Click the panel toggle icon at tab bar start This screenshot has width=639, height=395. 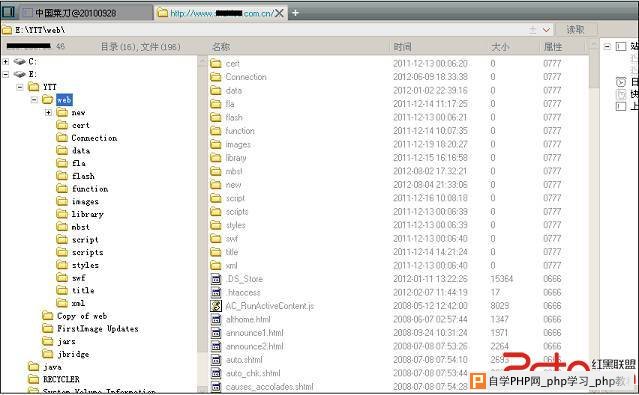pos(8,12)
